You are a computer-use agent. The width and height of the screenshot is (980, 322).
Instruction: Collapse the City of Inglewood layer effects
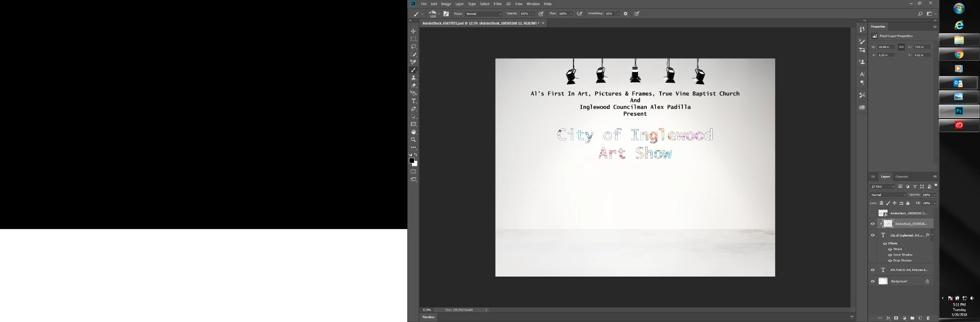(x=933, y=235)
